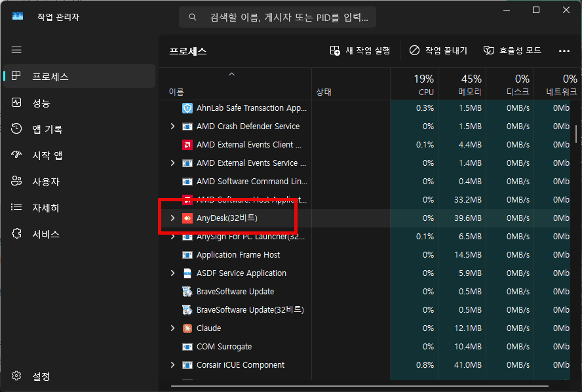The image size is (582, 392).
Task: Click 작업 끝내기 button
Action: (438, 50)
